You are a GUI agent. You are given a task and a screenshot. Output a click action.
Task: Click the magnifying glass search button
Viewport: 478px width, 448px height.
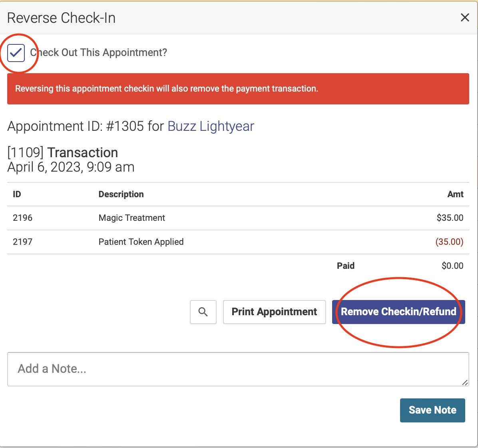pyautogui.click(x=203, y=312)
